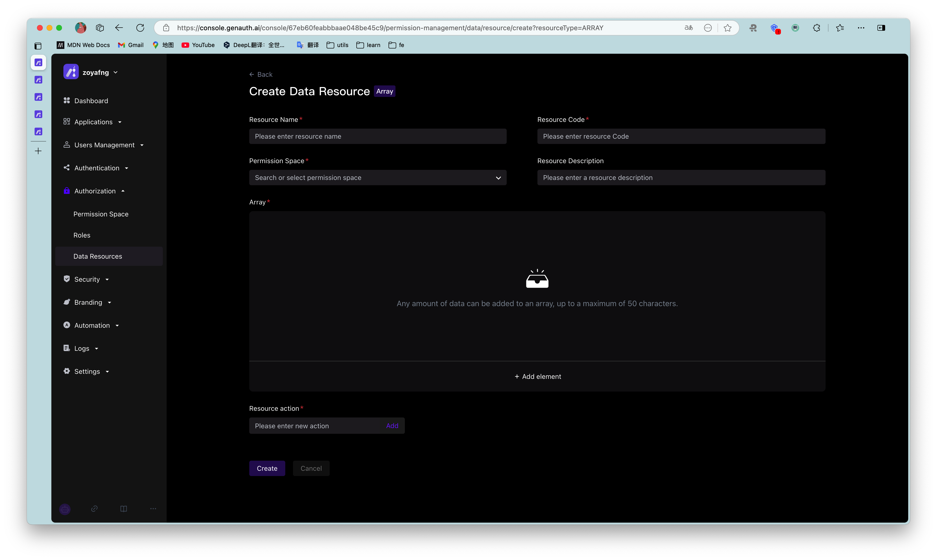Image resolution: width=937 pixels, height=560 pixels.
Task: Expand the Security menu section
Action: point(87,279)
